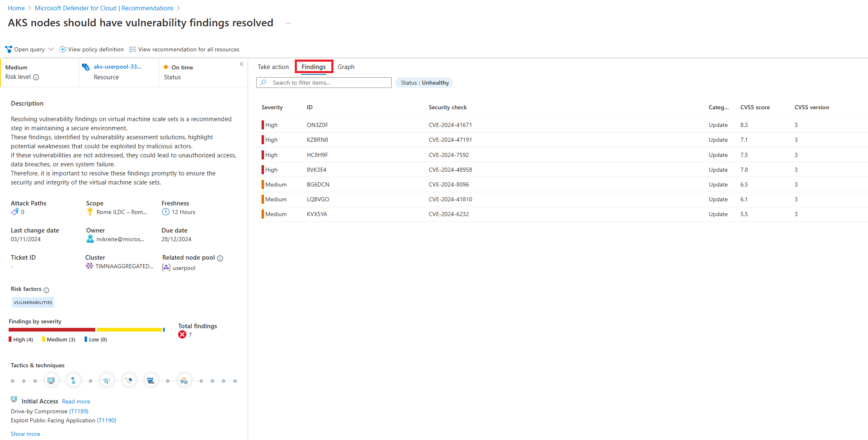Select finding with ID LQBVGO

click(562, 199)
